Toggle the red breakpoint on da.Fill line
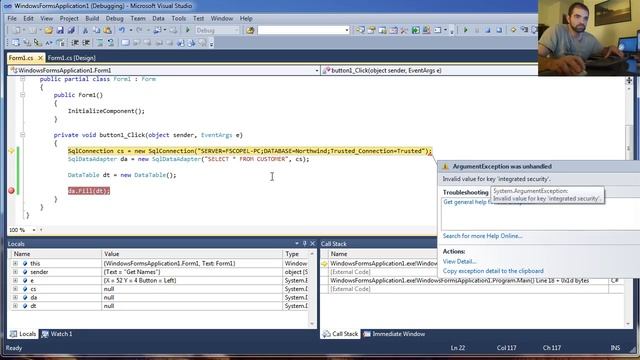 click(11, 191)
